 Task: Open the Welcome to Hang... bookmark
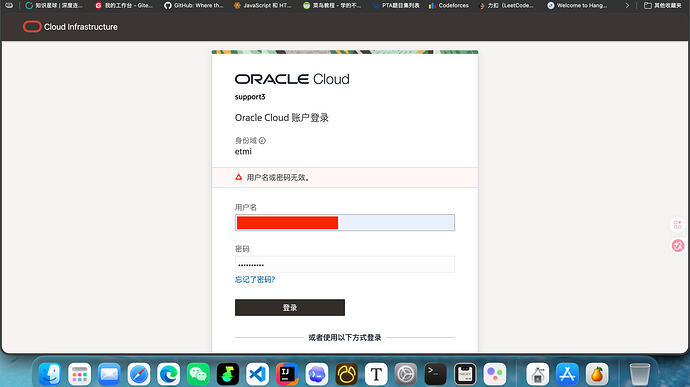[577, 6]
